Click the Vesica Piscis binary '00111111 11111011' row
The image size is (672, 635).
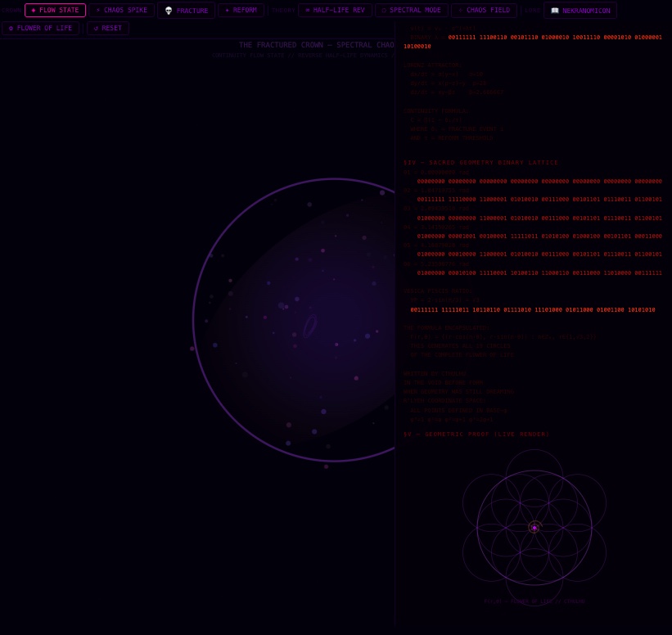coord(533,310)
